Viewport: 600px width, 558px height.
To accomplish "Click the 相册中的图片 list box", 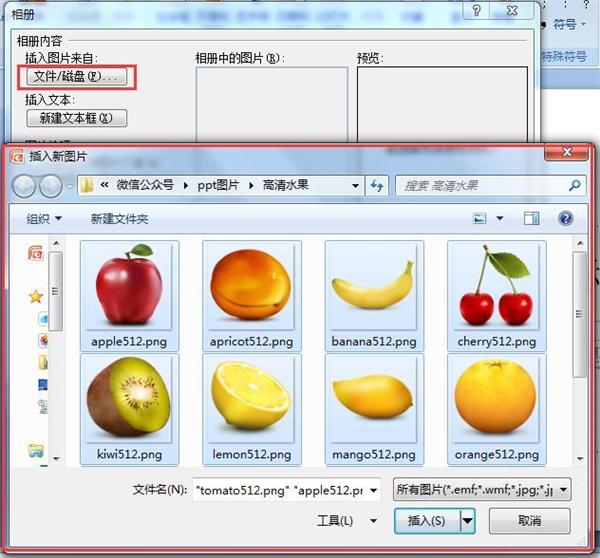I will pyautogui.click(x=272, y=104).
